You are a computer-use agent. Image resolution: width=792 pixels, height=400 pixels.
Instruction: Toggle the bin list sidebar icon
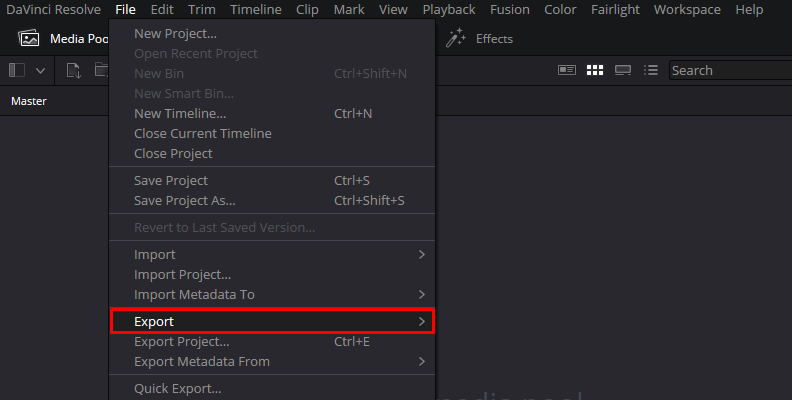point(17,70)
